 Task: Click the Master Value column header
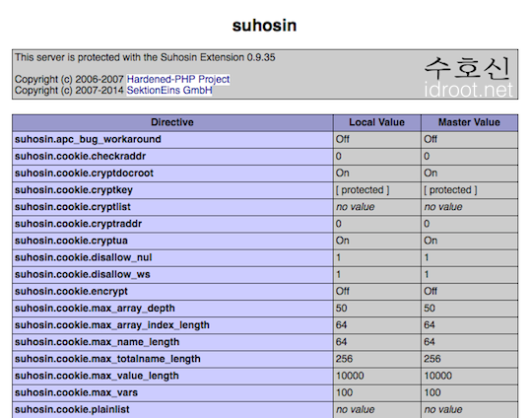[469, 122]
